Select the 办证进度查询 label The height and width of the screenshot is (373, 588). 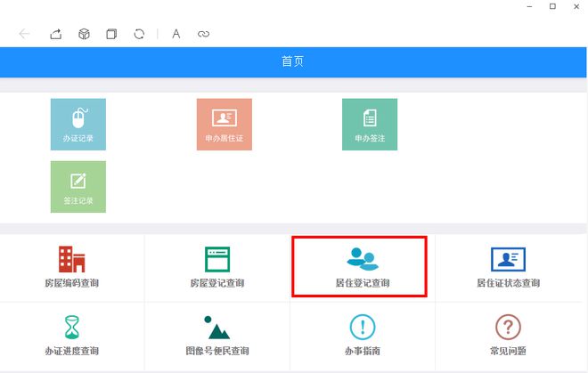[71, 351]
